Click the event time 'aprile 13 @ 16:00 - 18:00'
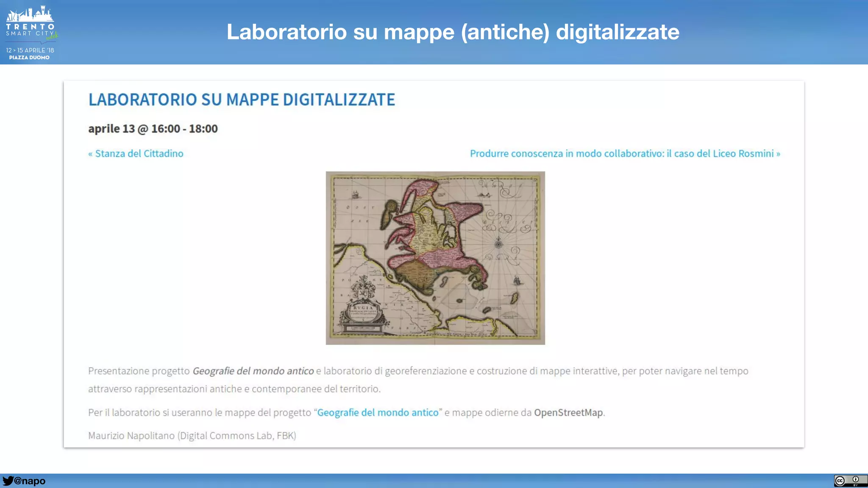This screenshot has width=868, height=488. point(153,129)
